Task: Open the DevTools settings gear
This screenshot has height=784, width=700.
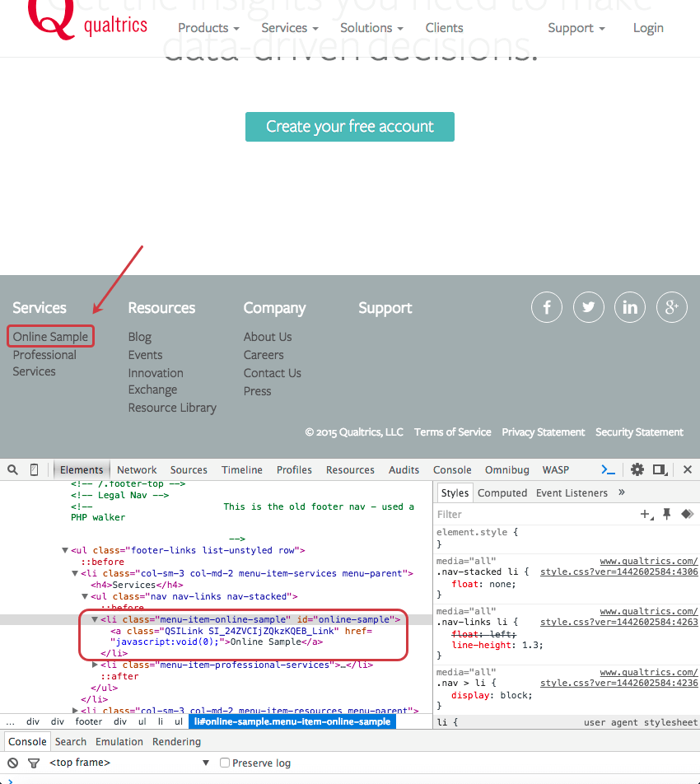Action: pos(637,469)
